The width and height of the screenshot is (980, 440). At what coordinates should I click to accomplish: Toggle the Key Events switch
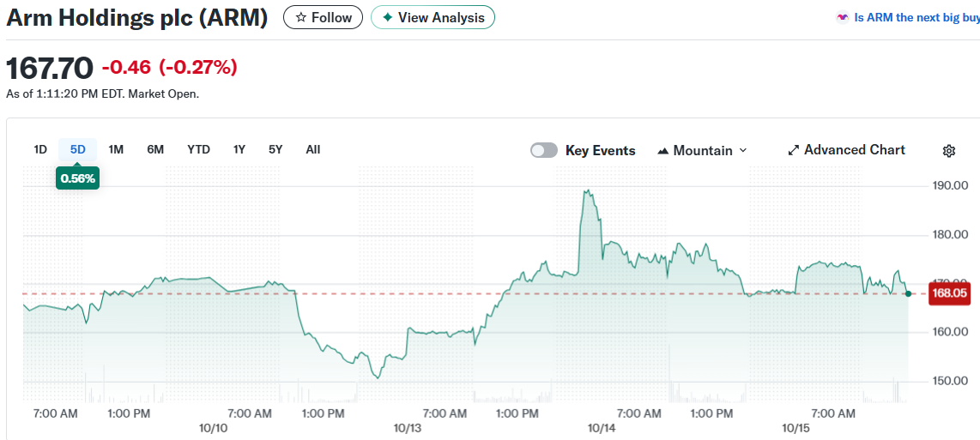coord(544,150)
